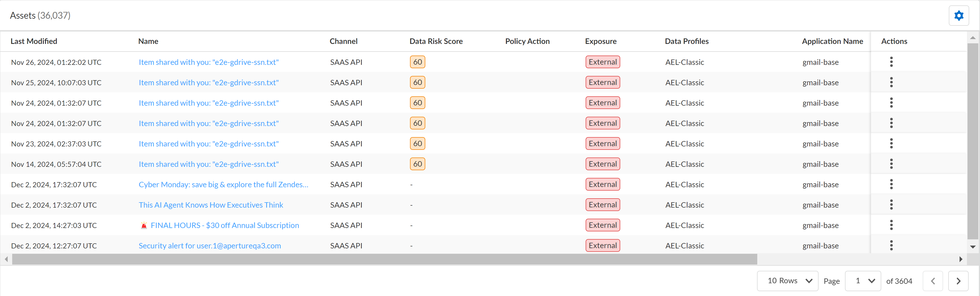Open the Security alert for user.1 link

coord(210,246)
